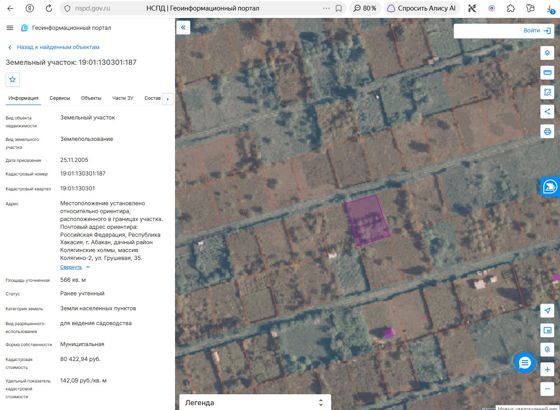Click the highlighted purple parcel on map
The width and height of the screenshot is (560, 410).
point(367,221)
